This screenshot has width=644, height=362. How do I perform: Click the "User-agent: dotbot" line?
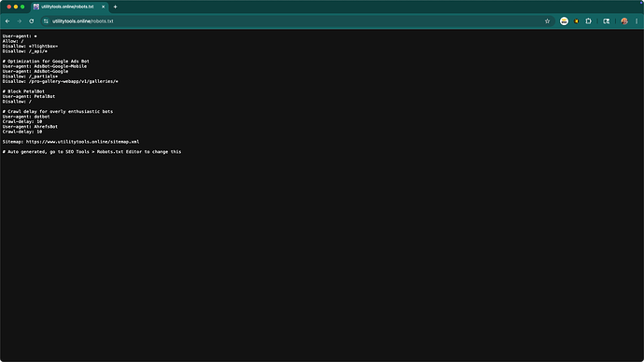click(x=26, y=117)
